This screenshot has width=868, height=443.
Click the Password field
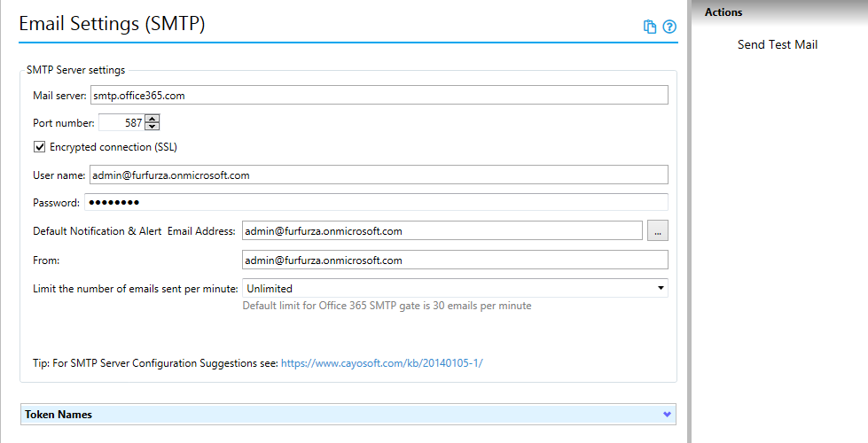[x=376, y=202]
